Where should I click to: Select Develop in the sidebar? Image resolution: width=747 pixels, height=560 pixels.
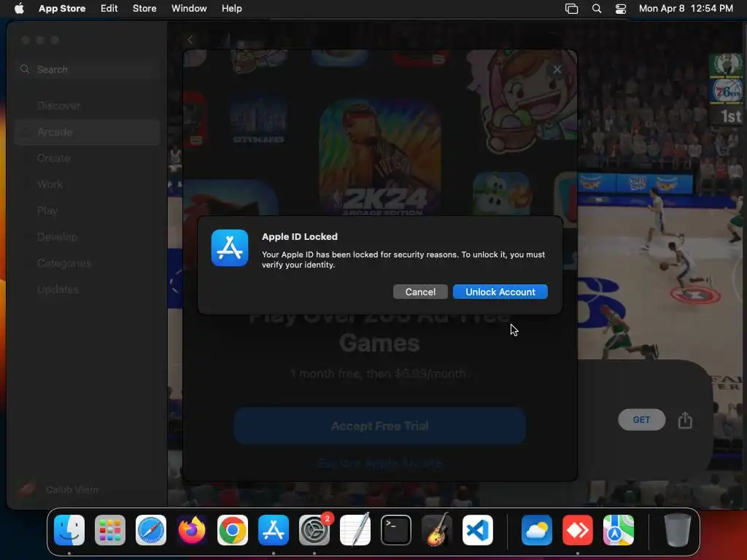click(x=88, y=237)
